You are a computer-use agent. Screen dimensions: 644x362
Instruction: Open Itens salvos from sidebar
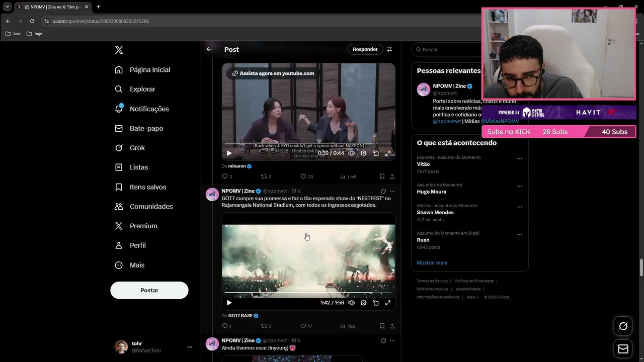[x=140, y=187]
